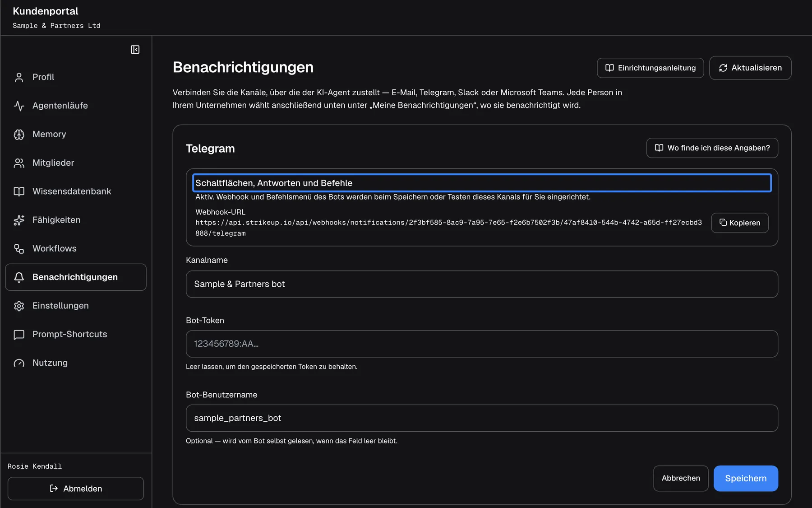Screen dimensions: 812x508
Task: Click the copy icon in Kopieren button
Action: (723, 223)
